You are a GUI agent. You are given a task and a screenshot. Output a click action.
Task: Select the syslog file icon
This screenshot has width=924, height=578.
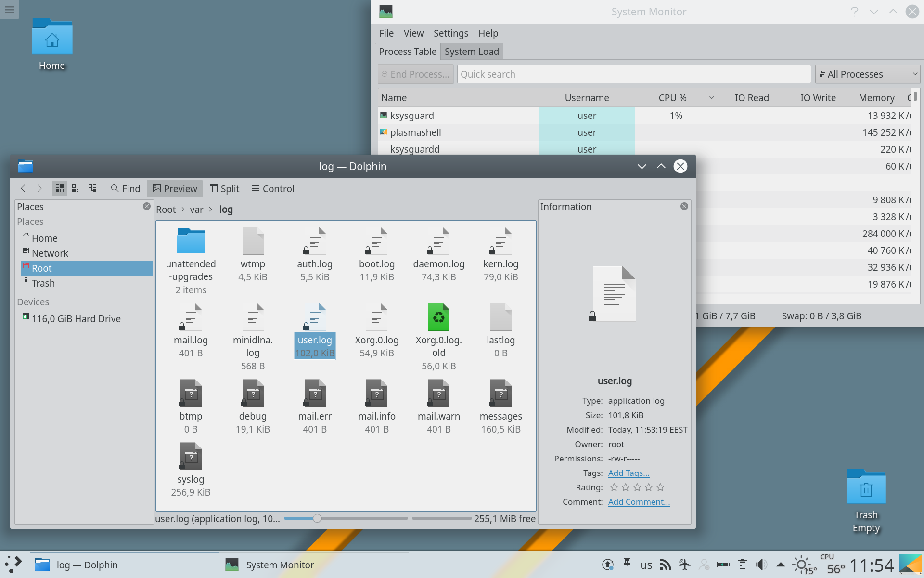[191, 456]
